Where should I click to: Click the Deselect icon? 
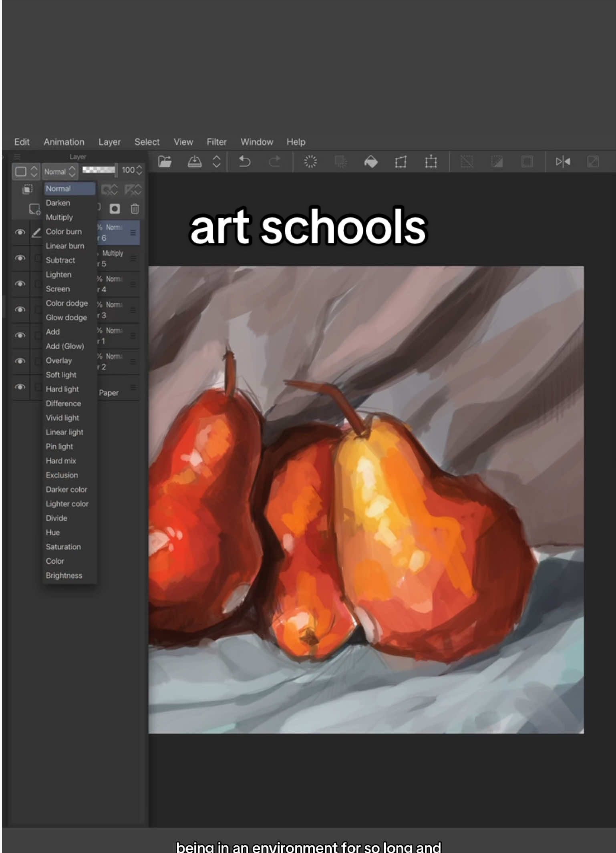pyautogui.click(x=467, y=162)
